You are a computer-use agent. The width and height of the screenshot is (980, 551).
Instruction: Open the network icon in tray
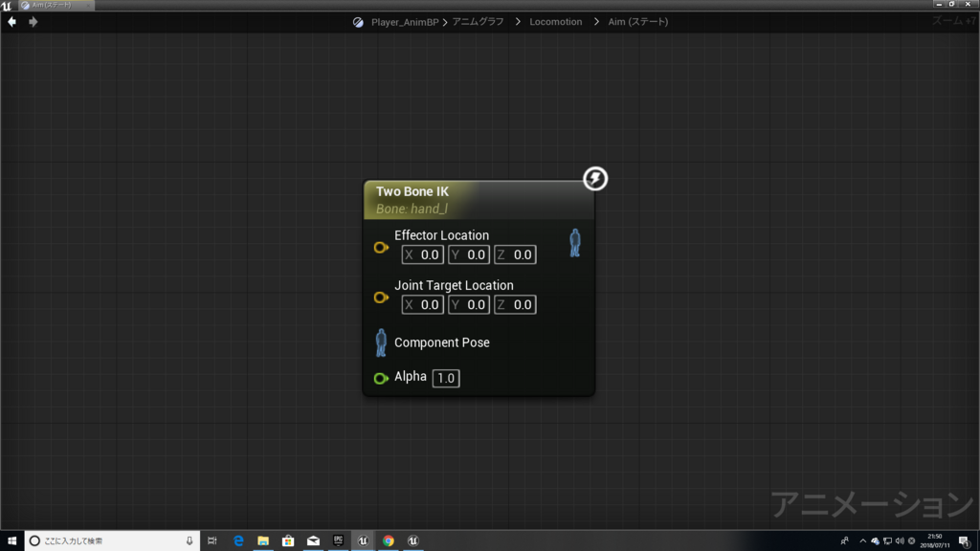click(x=887, y=541)
